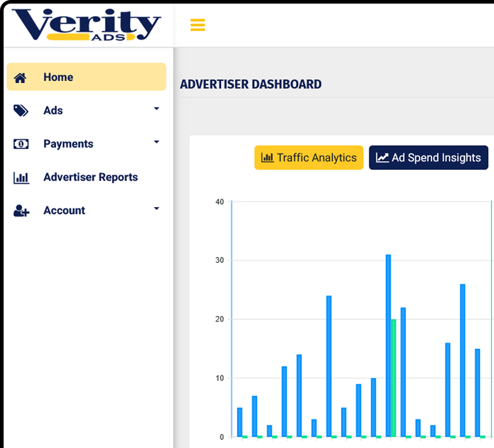Screen dimensions: 494x448
Task: Click bar chart icon in Traffic Analytics
Action: point(267,158)
